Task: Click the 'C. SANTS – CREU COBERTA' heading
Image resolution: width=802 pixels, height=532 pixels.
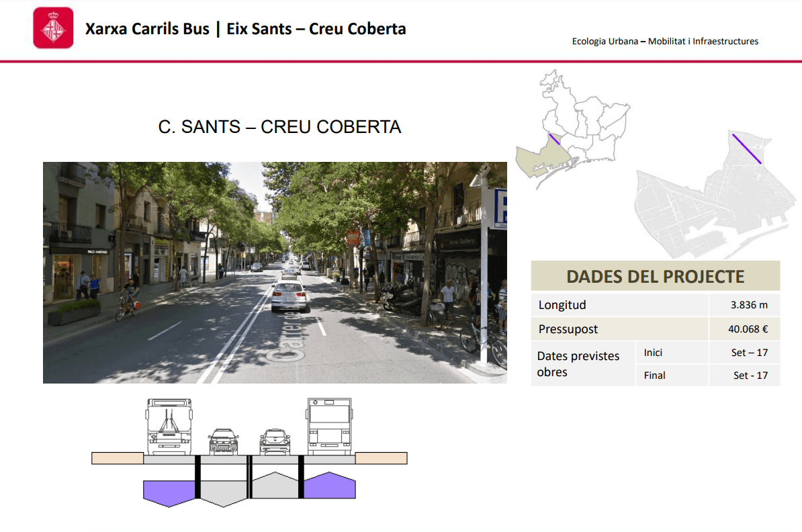Action: tap(279, 127)
